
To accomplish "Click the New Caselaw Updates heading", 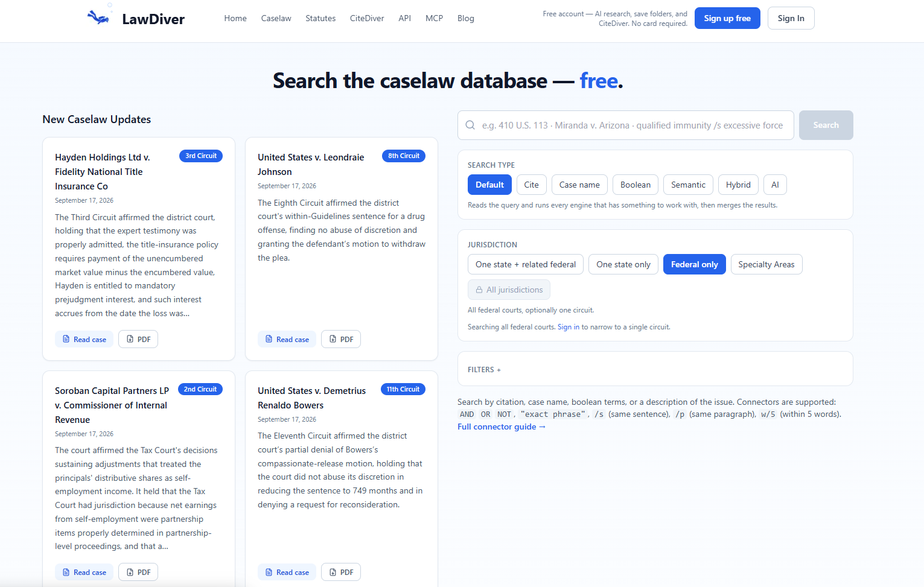I will pyautogui.click(x=97, y=119).
